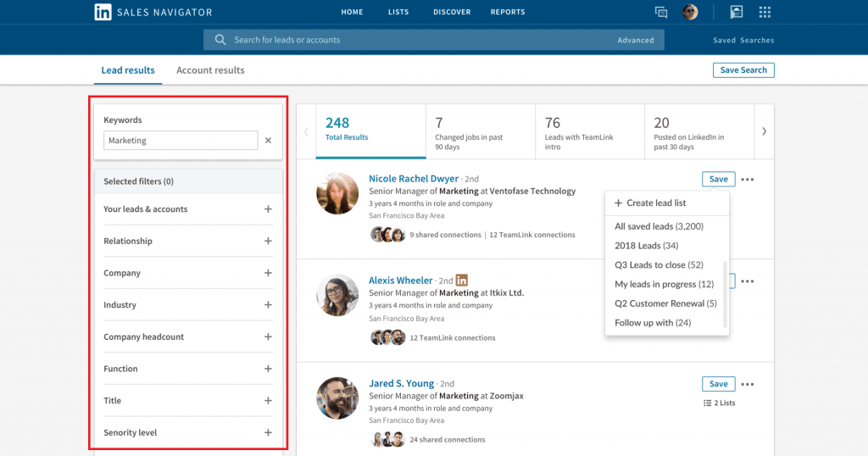The height and width of the screenshot is (456, 868).
Task: Click the 2 Lists indicator under Jared
Action: 719,403
